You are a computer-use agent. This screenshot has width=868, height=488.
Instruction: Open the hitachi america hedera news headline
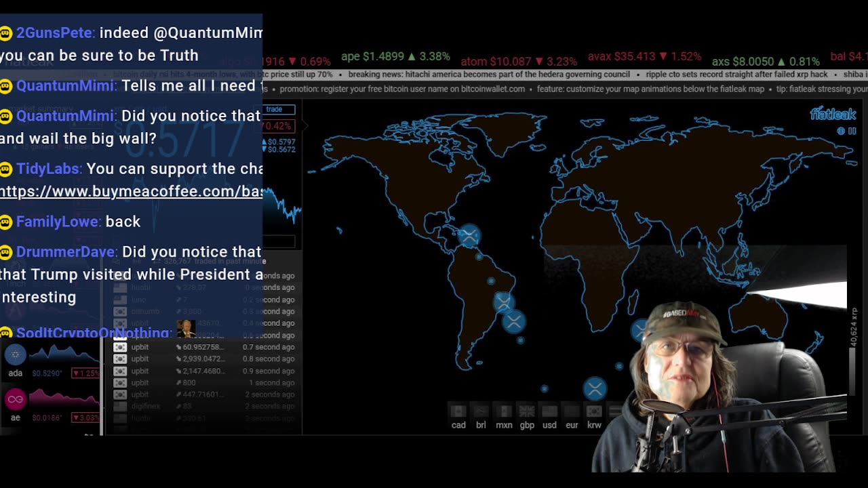click(x=489, y=75)
